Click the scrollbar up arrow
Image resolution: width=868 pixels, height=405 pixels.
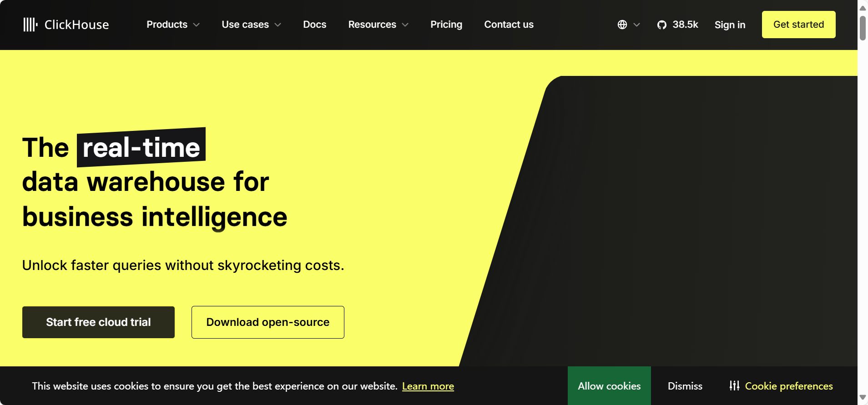click(863, 8)
